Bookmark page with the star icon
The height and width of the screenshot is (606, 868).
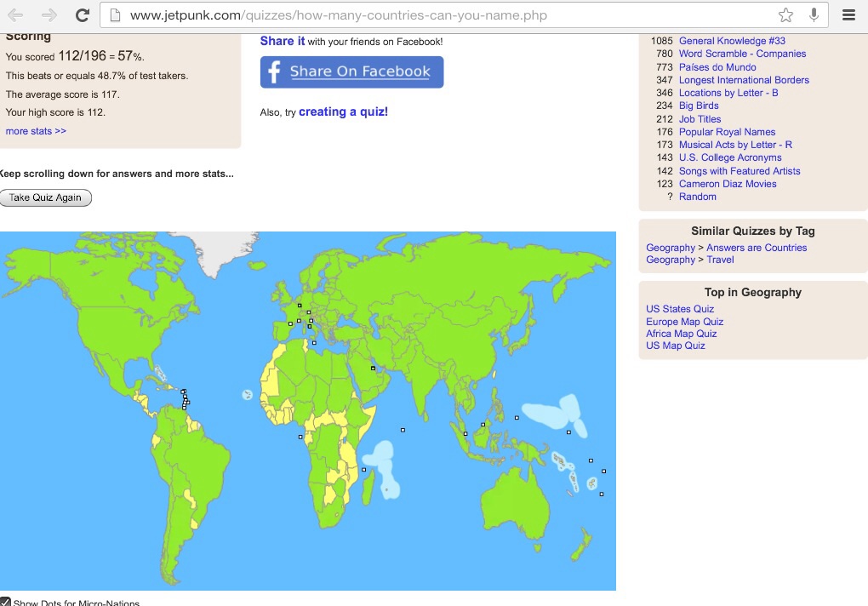coord(785,15)
